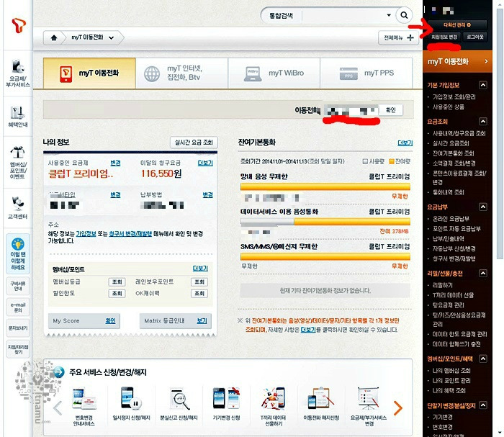The image size is (504, 437).
Task: Click the plus icon on 전체메뉴
Action: pyautogui.click(x=410, y=37)
